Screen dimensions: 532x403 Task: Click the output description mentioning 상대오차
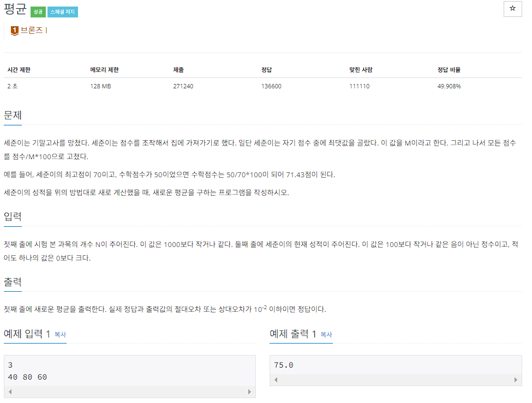(x=165, y=309)
